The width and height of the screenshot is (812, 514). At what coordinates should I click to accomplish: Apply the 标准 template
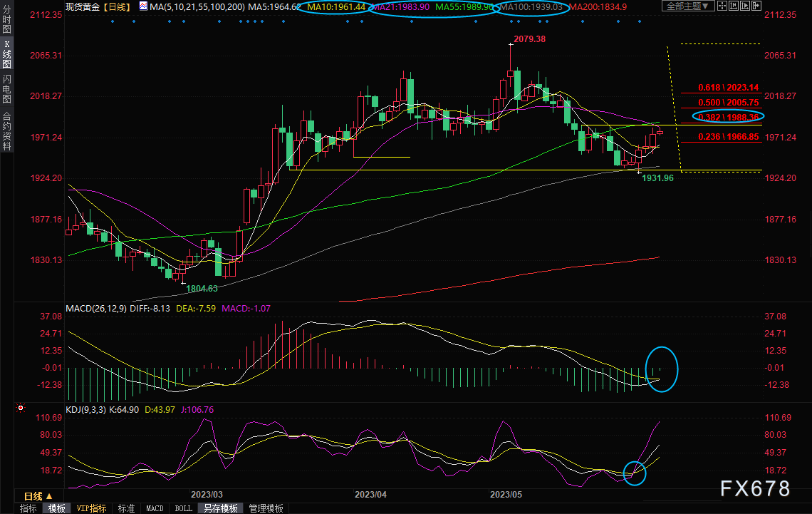coord(126,508)
